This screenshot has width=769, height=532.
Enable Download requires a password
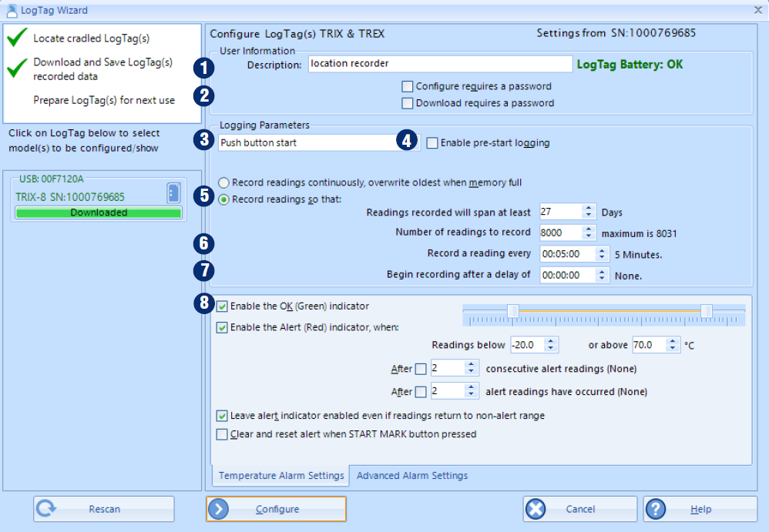pyautogui.click(x=407, y=103)
